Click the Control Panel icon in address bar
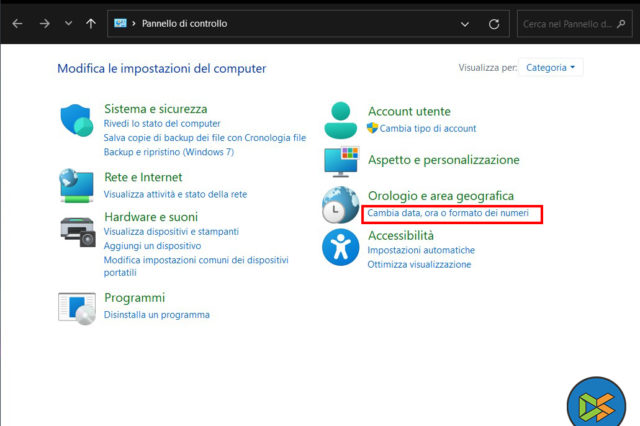The height and width of the screenshot is (426, 640). point(120,23)
